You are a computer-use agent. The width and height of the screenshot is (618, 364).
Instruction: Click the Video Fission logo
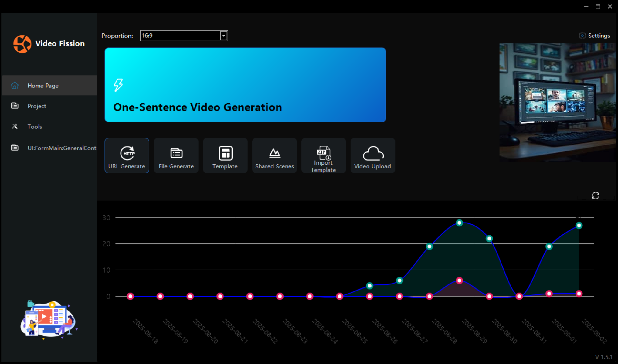pyautogui.click(x=22, y=44)
